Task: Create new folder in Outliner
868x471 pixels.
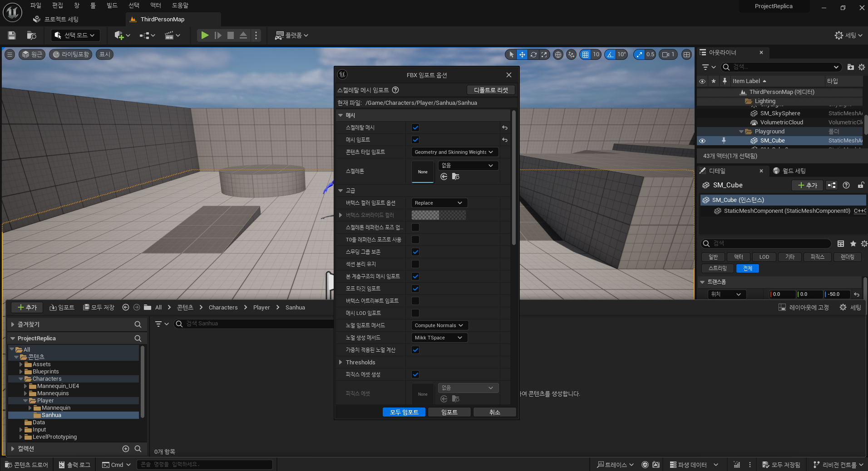Action: point(850,67)
